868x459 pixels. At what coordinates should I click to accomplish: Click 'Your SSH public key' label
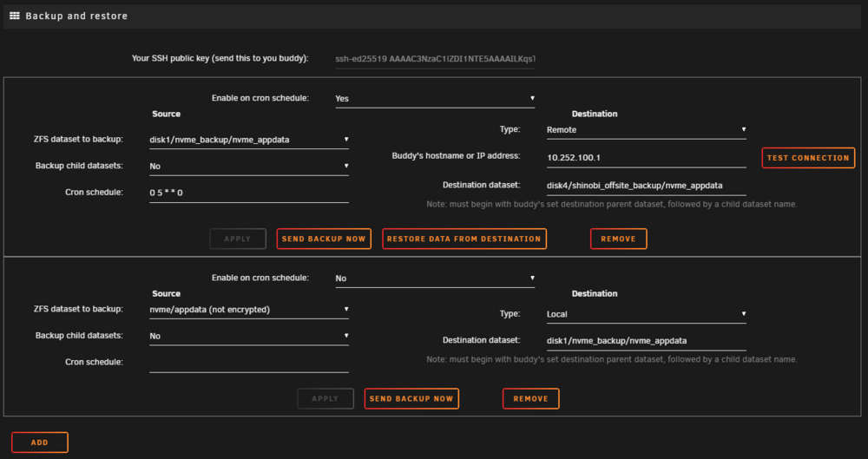220,58
